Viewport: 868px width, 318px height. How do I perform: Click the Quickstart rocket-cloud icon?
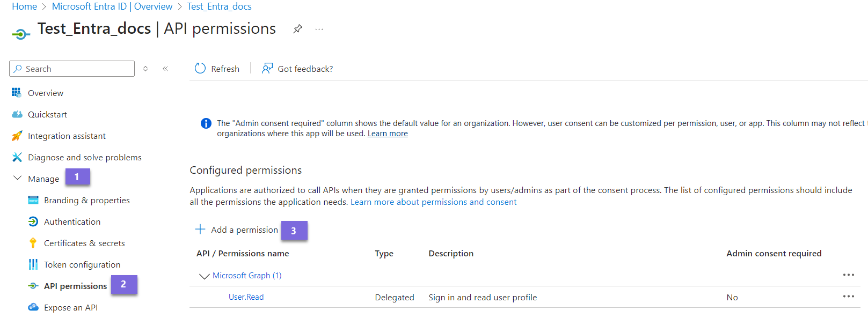(x=16, y=114)
